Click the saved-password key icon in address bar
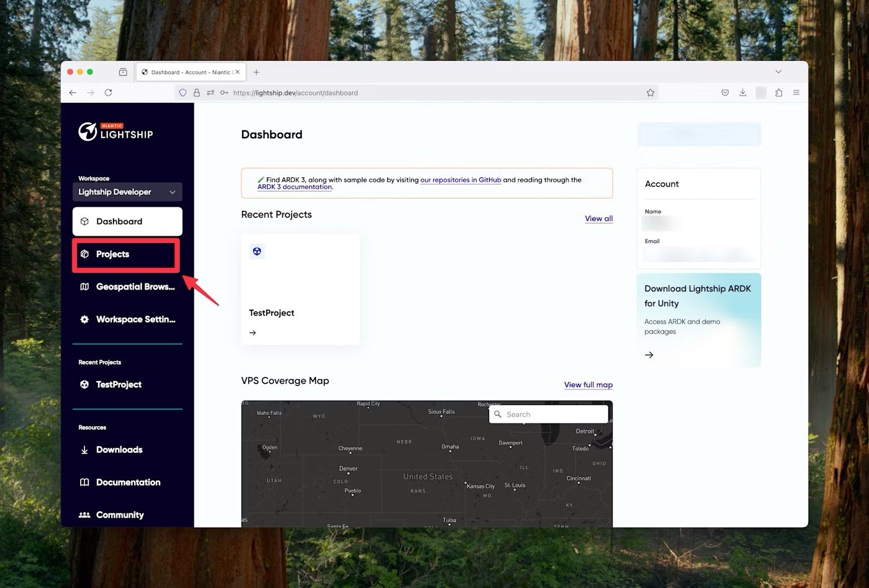 coord(224,92)
